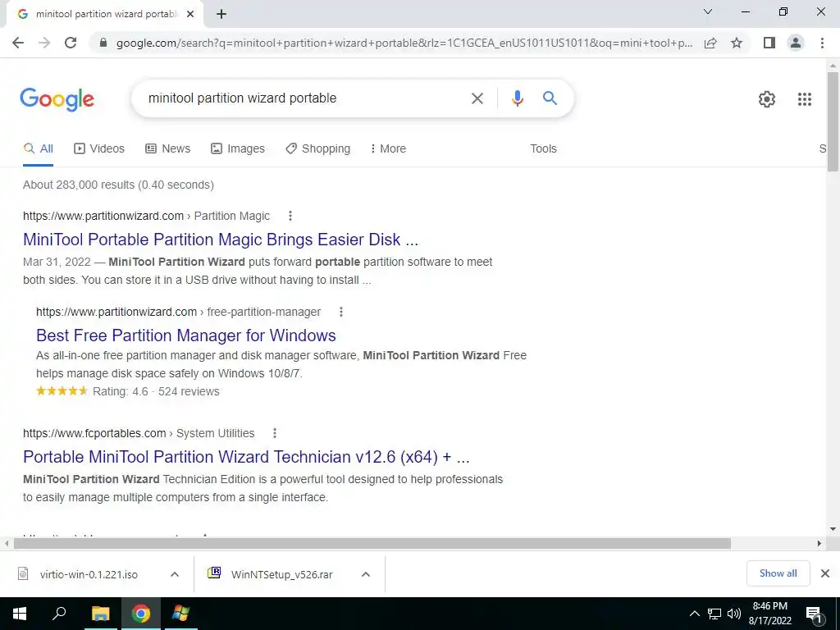Open MiniTool Portable Partition Magic result link
This screenshot has height=630, width=840.
tap(221, 240)
